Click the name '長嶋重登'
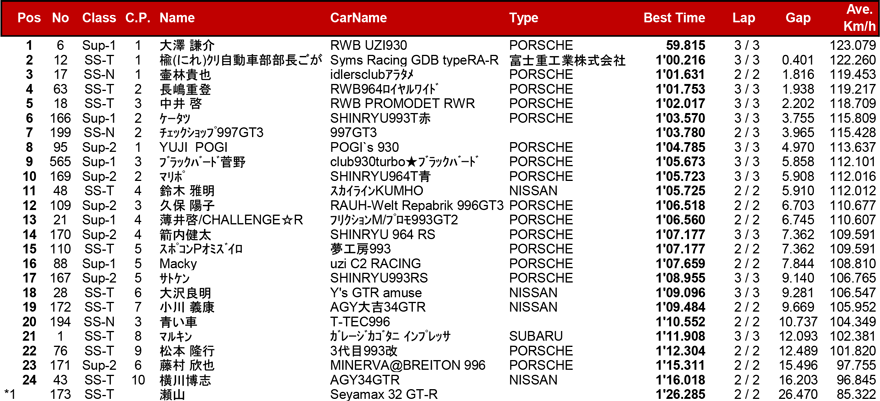The height and width of the screenshot is (401, 880). coord(183,90)
